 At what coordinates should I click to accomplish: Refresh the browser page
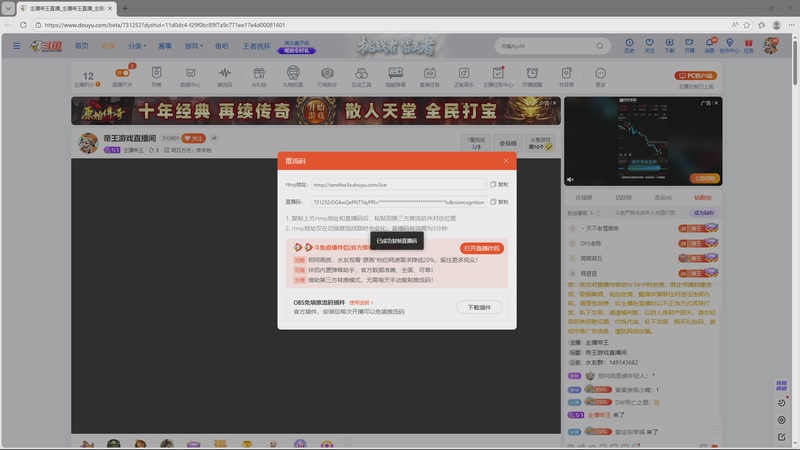point(23,24)
